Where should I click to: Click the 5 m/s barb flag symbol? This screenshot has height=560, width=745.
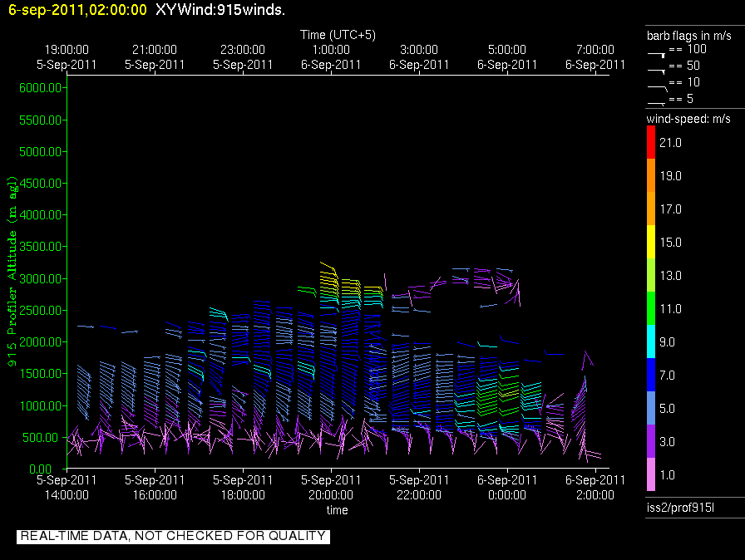656,103
